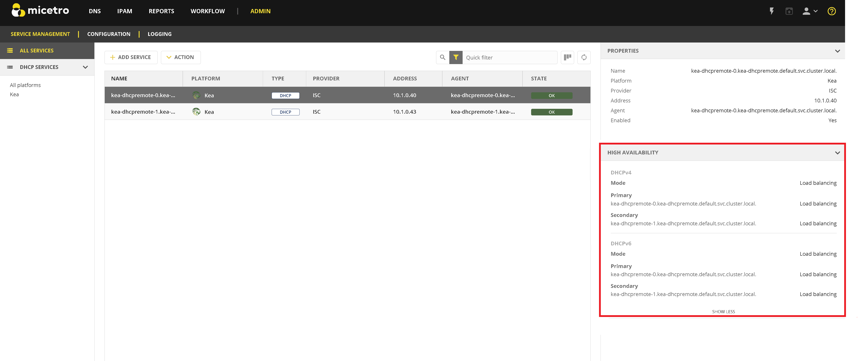Collapse the High Availability section chevron
Viewport: 868px width, 361px height.
(x=837, y=153)
